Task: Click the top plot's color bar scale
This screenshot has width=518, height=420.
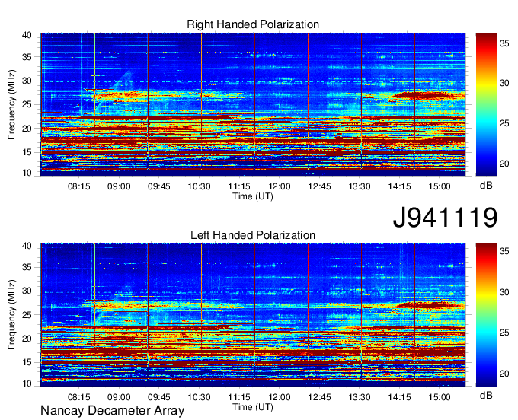Action: pyautogui.click(x=486, y=104)
